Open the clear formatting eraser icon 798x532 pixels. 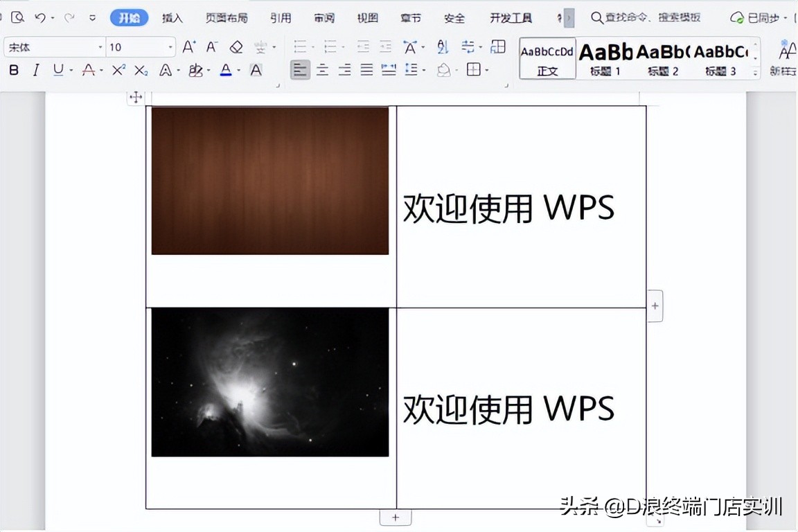pos(237,46)
